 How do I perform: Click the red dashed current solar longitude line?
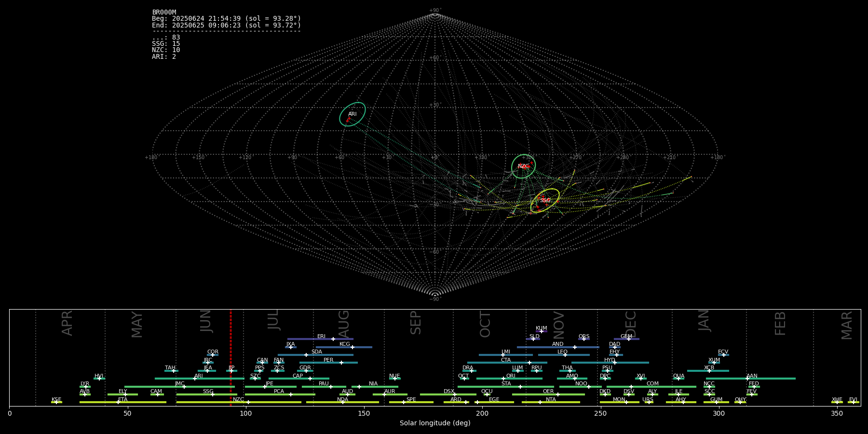(x=231, y=357)
